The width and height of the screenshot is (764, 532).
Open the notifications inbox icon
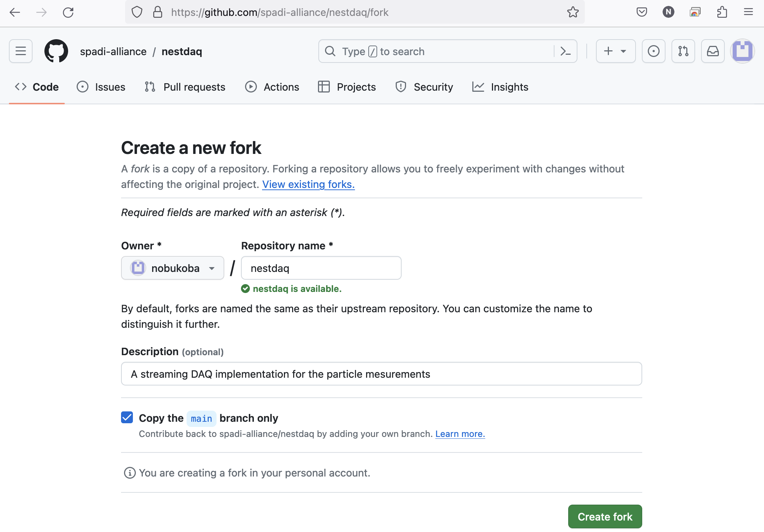(713, 51)
